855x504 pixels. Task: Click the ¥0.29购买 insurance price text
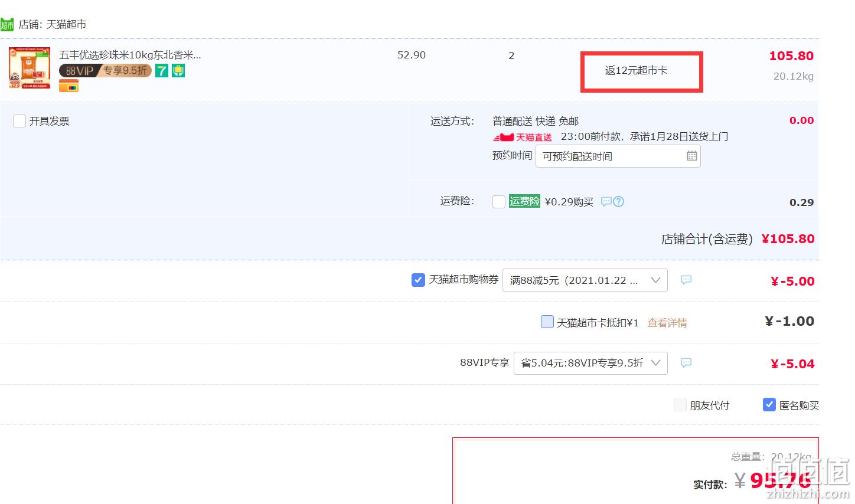coord(569,202)
